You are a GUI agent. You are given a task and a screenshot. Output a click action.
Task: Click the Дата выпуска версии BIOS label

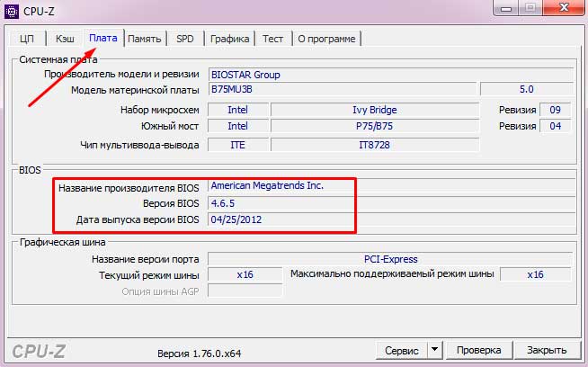click(x=138, y=219)
